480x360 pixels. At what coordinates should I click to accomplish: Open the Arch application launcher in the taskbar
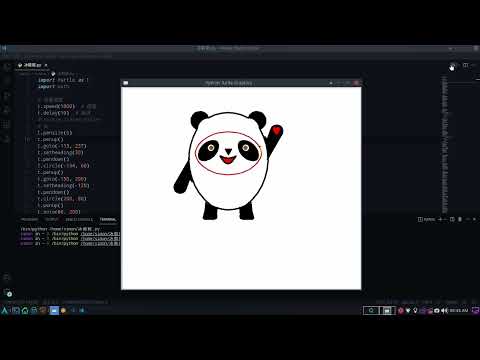coord(5,311)
